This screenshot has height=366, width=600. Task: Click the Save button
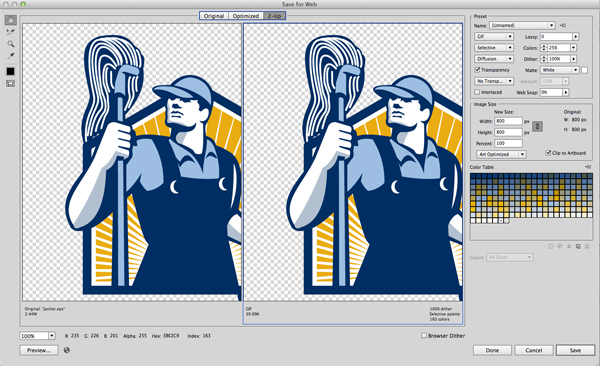pos(575,350)
